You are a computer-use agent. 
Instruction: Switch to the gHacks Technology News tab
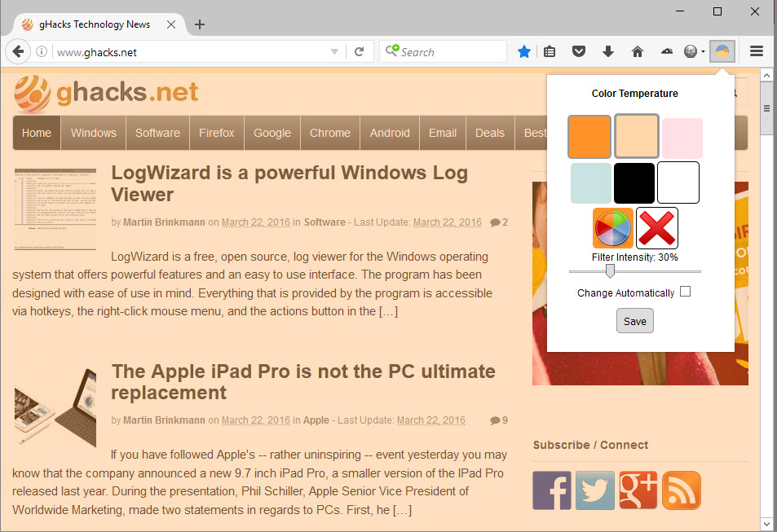tap(94, 24)
